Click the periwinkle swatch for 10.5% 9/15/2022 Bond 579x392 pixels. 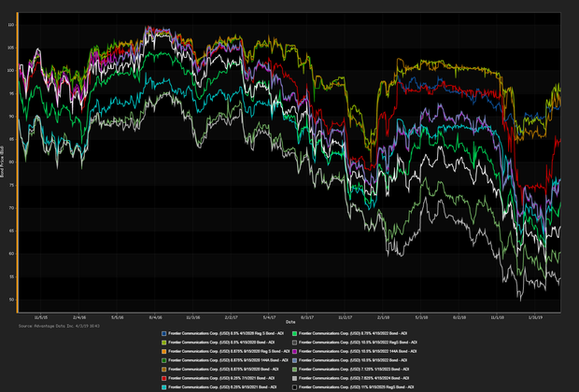pyautogui.click(x=295, y=360)
